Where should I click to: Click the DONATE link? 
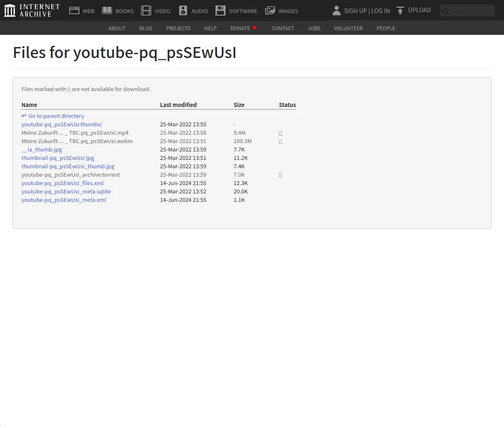(240, 28)
